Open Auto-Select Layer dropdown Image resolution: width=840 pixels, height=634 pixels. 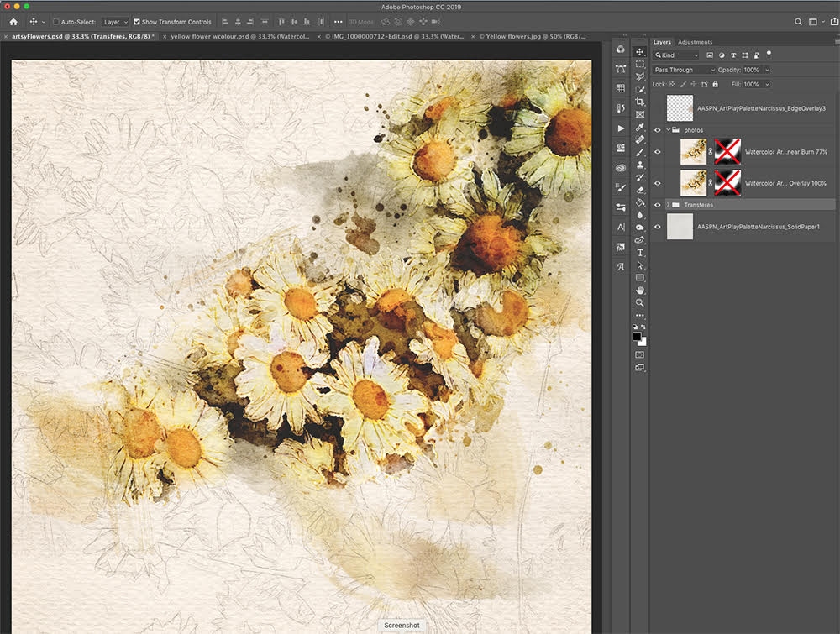(115, 22)
